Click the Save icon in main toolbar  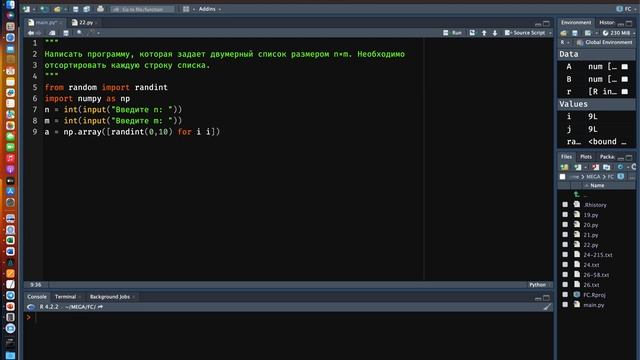76,9
